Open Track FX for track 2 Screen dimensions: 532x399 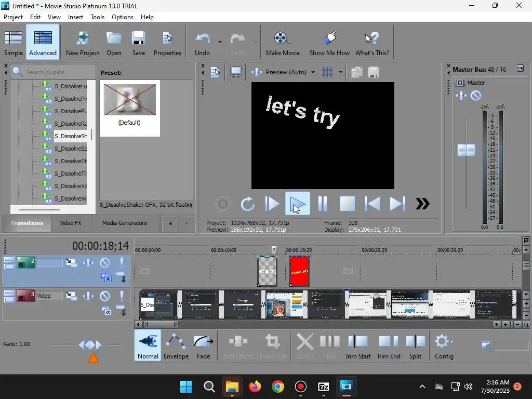click(88, 262)
